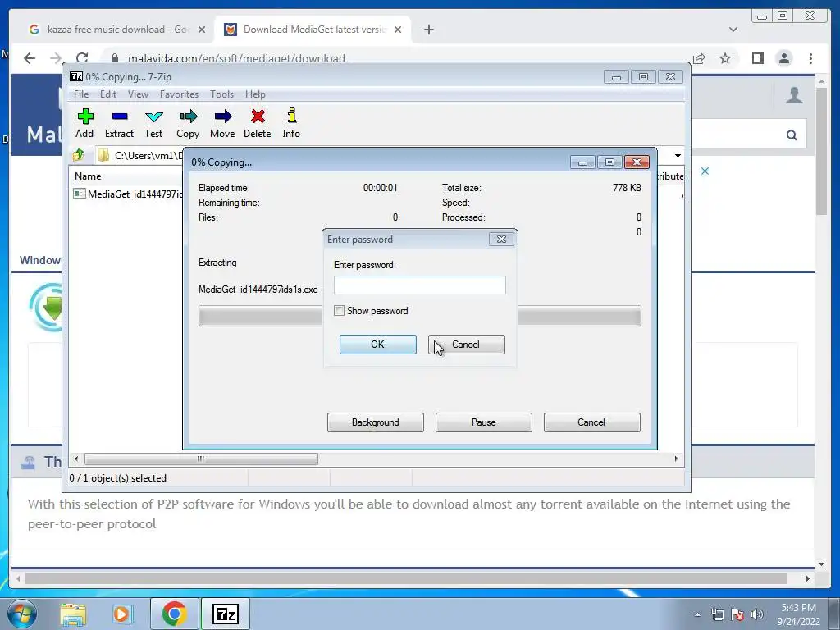Open the Chrome profile icon
840x630 pixels.
coord(783,58)
